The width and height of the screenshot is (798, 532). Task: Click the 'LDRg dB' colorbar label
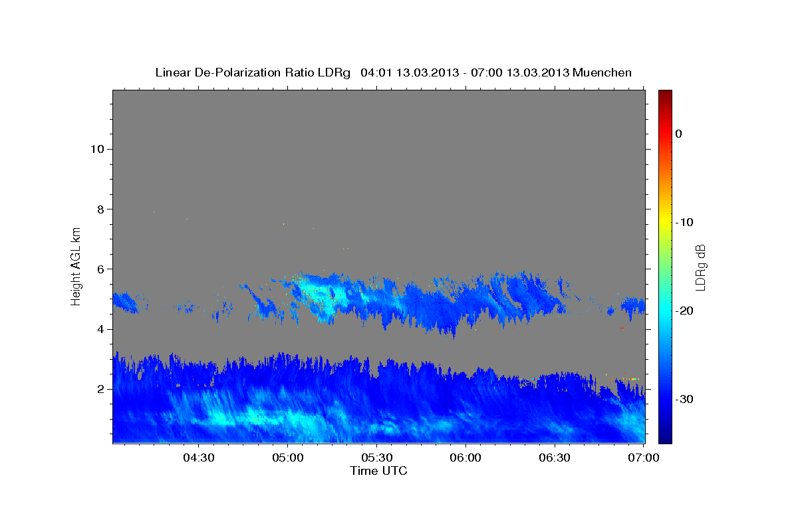700,267
